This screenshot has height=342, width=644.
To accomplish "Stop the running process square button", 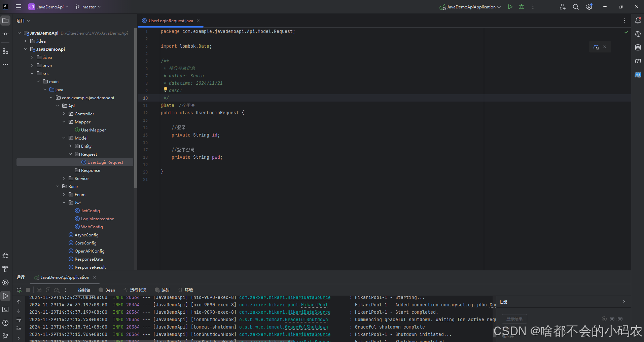I will [28, 290].
